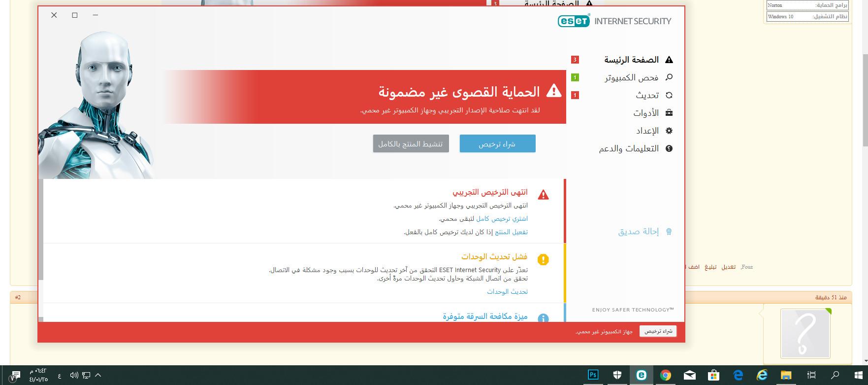Open the notification center icon
Image resolution: width=868 pixels, height=385 pixels.
coord(14,376)
